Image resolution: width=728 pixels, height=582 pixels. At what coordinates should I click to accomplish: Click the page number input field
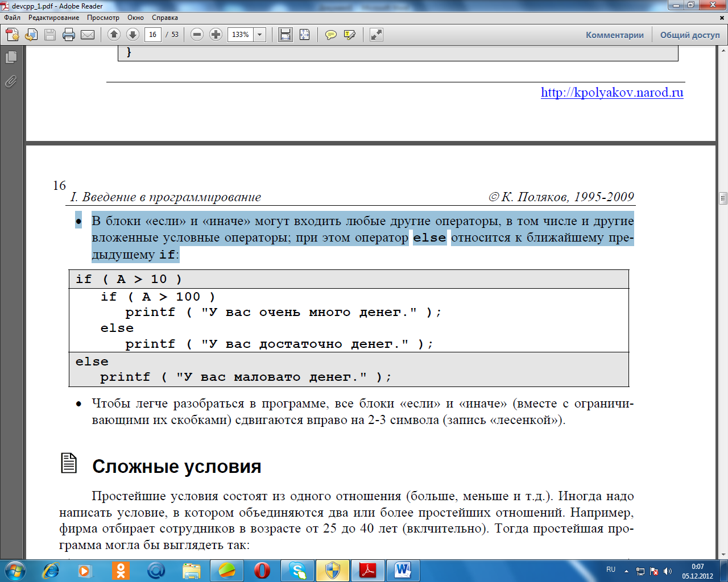tap(152, 35)
